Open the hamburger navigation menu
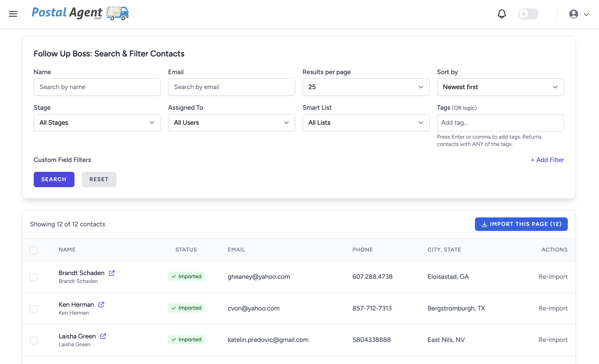 tap(13, 14)
